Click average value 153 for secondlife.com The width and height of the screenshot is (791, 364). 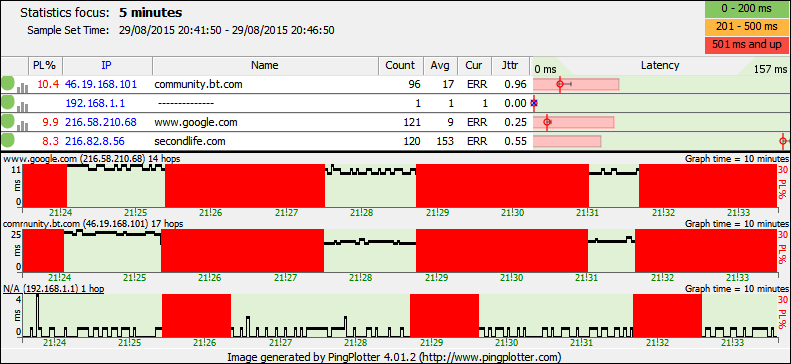445,141
